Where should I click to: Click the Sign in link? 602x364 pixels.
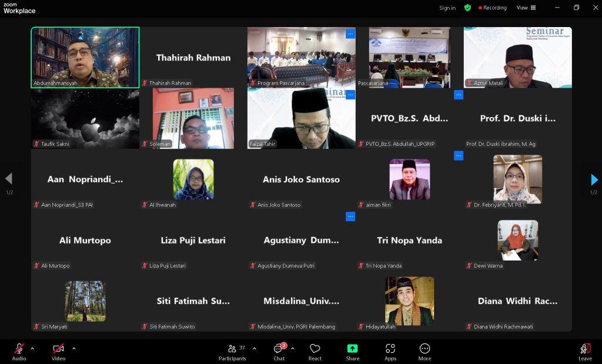click(447, 8)
